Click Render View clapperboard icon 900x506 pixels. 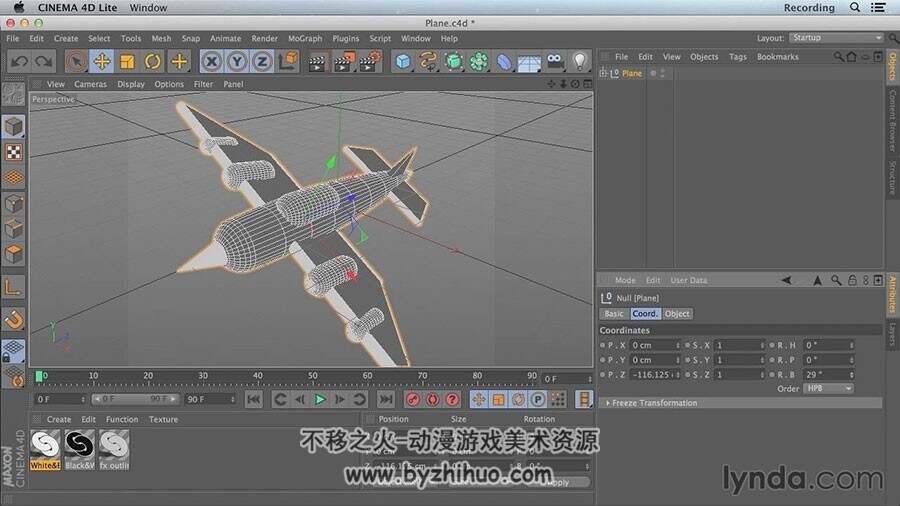[317, 62]
